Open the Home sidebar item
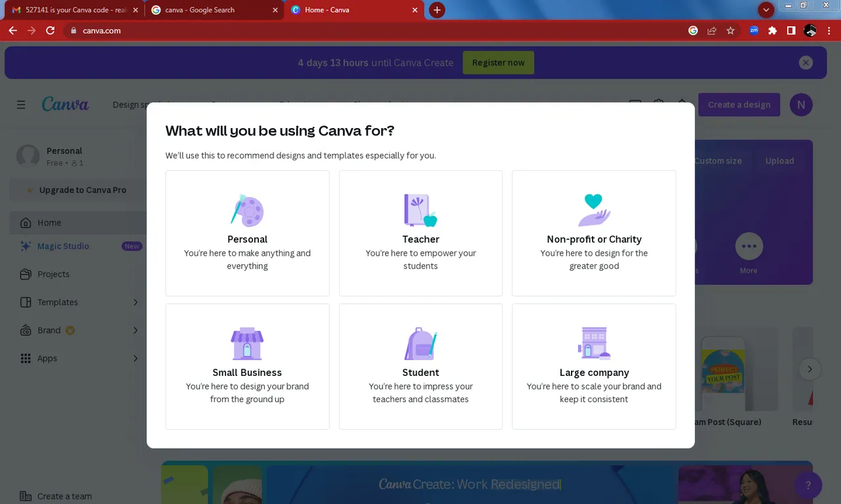Screen dimensions: 841x504 [78, 223]
